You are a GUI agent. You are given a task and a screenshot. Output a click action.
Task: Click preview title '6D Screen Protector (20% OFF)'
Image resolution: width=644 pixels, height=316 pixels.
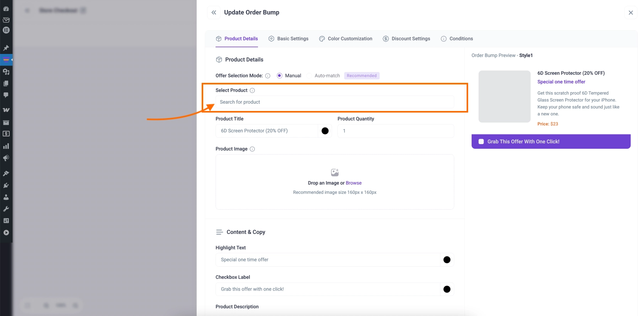(x=571, y=73)
